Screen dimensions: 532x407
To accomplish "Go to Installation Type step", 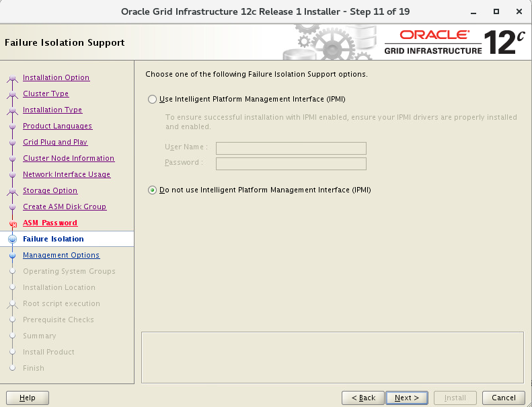I will tap(52, 110).
